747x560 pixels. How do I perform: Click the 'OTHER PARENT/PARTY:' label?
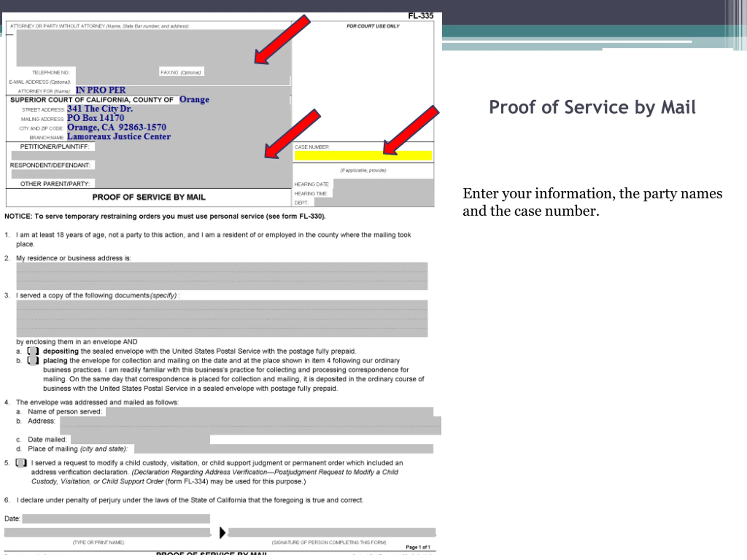[x=55, y=184]
